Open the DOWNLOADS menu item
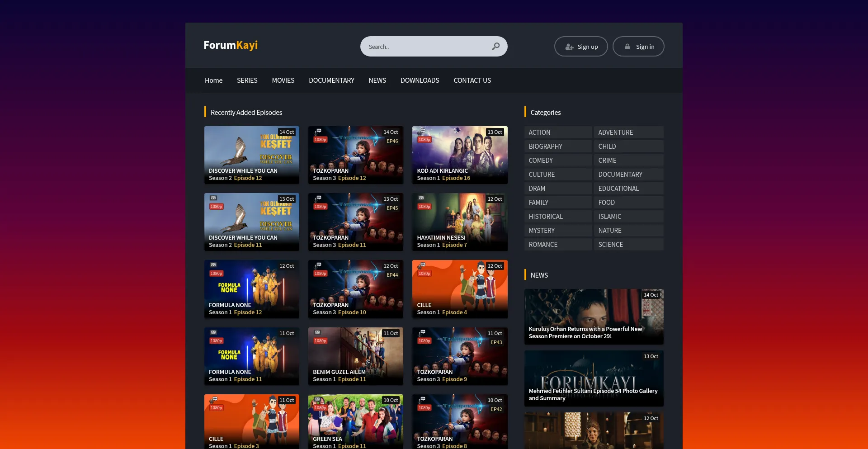This screenshot has width=868, height=449. 420,80
